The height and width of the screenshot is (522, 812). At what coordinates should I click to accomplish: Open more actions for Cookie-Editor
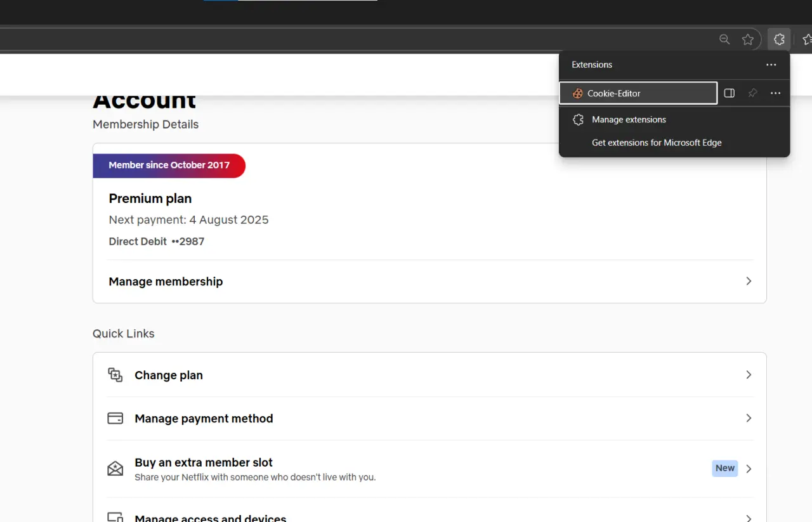[775, 93]
